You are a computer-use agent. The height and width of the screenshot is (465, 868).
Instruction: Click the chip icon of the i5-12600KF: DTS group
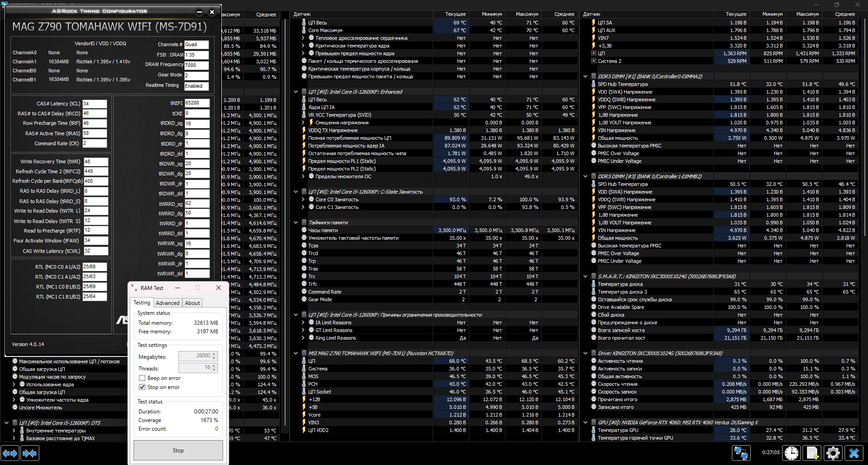[14, 423]
